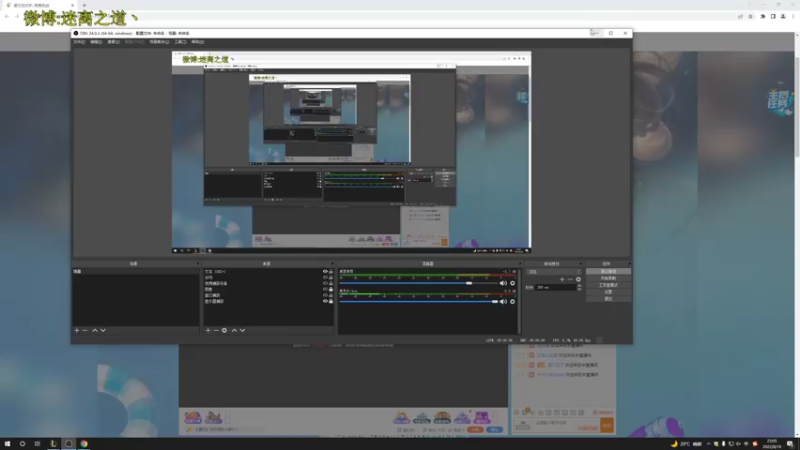Open the 查看(V) View menu in OBS
800x450 pixels.
coord(113,42)
